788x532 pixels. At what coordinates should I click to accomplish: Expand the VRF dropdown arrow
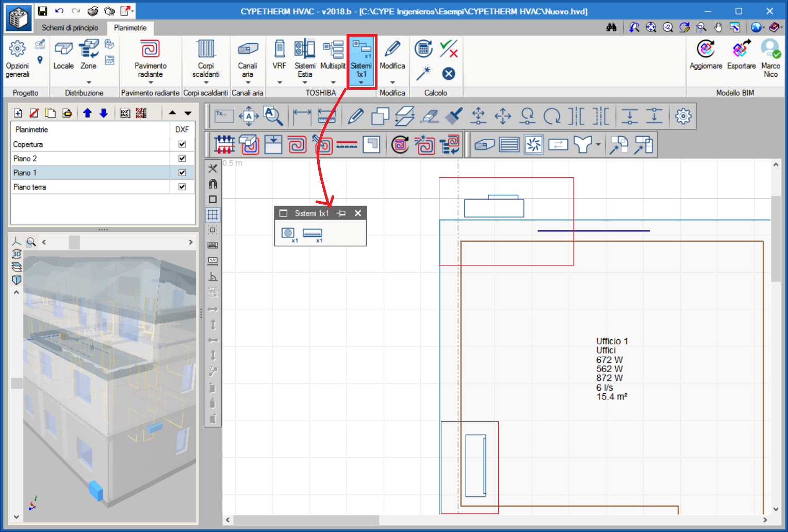pos(280,82)
